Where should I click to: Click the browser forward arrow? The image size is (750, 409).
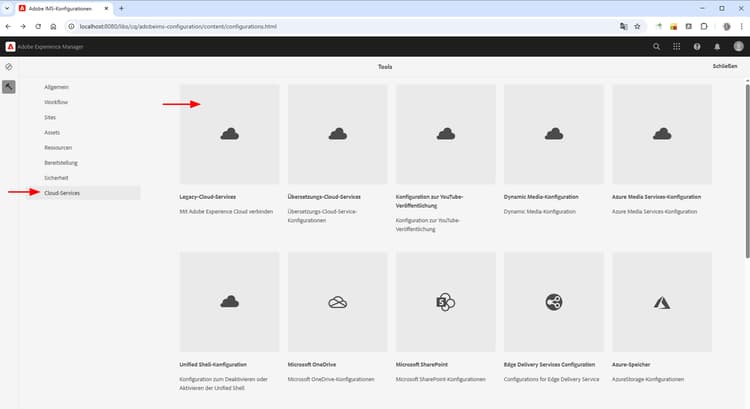(23, 26)
